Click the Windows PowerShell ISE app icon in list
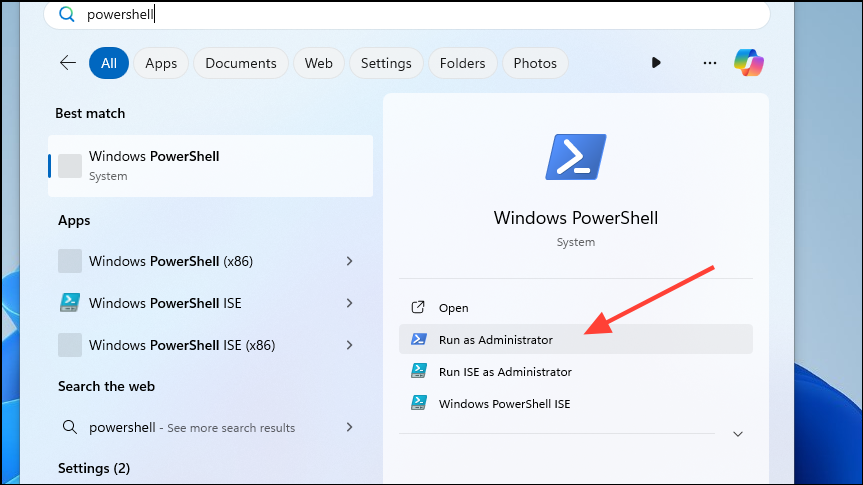863x485 pixels. pos(70,303)
